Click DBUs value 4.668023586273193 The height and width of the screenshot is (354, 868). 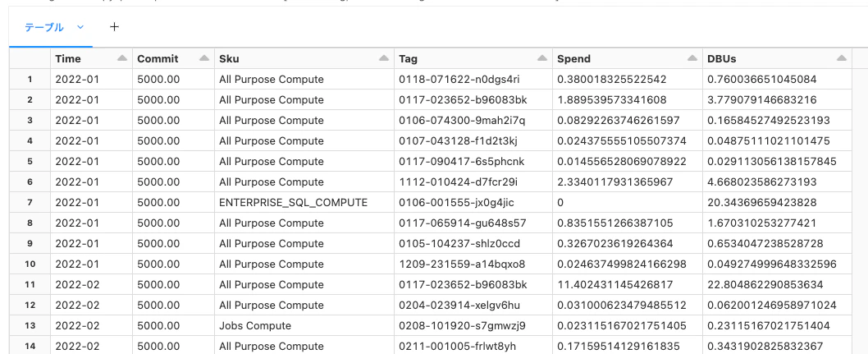click(762, 182)
